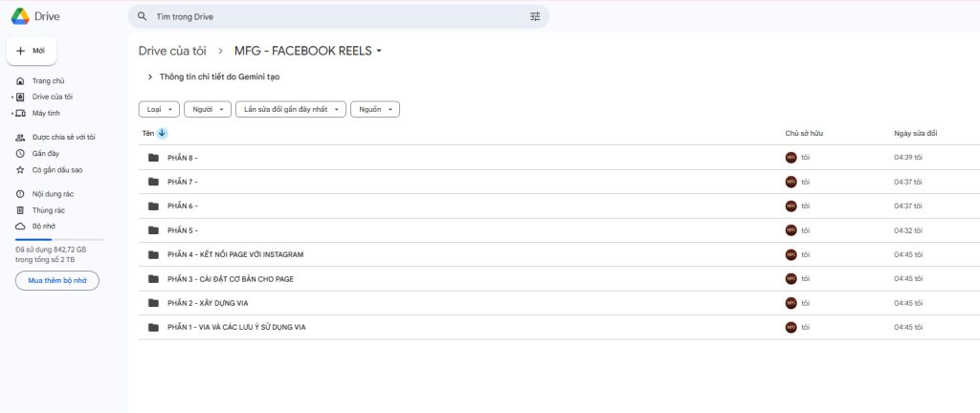This screenshot has width=980, height=413.
Task: Open Được chia sẻ với tôi section
Action: (x=63, y=137)
